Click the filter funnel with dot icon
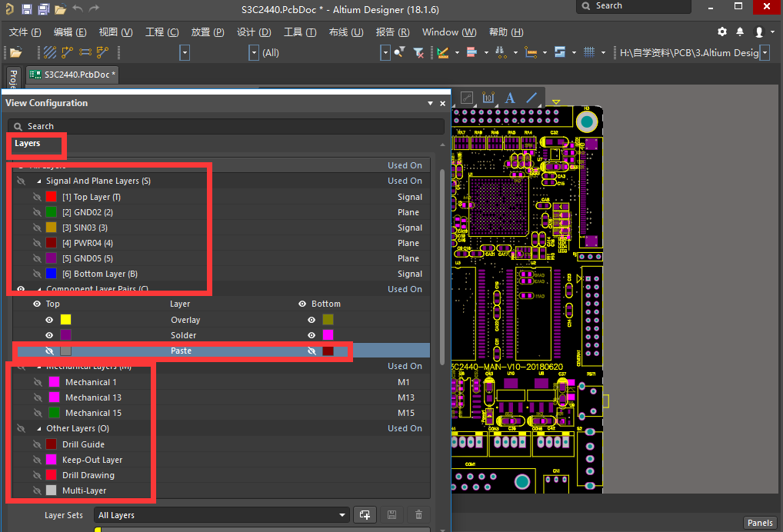 (399, 52)
